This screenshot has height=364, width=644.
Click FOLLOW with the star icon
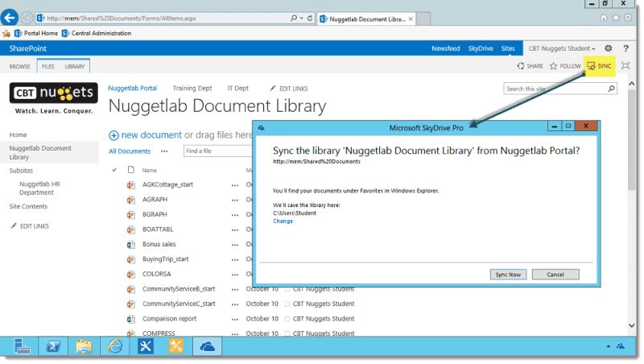point(565,66)
